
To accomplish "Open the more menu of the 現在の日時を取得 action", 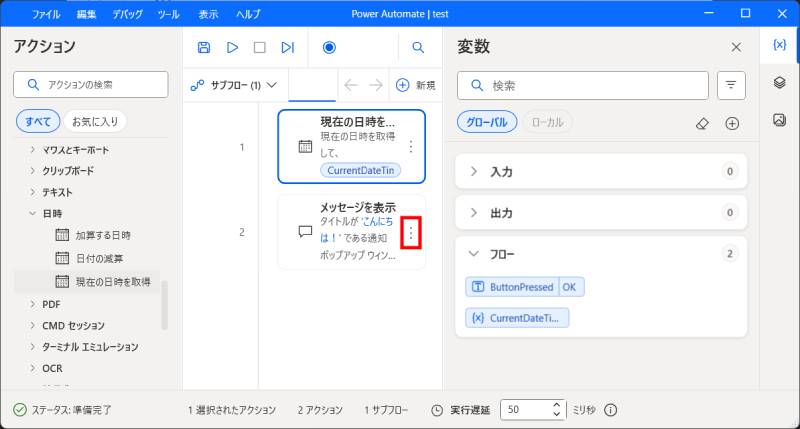I will (411, 147).
